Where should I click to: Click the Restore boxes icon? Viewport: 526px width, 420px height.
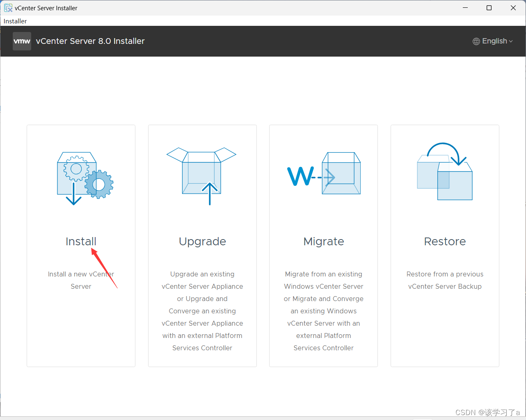(445, 171)
